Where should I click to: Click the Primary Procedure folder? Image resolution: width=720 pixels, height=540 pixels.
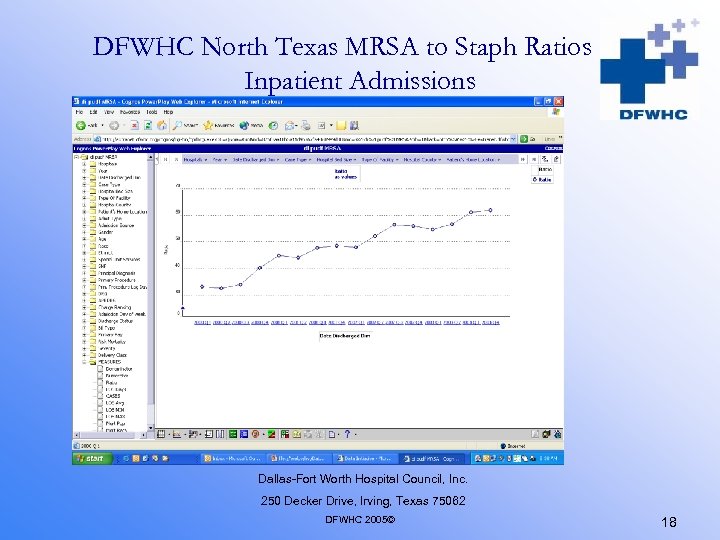(x=117, y=280)
